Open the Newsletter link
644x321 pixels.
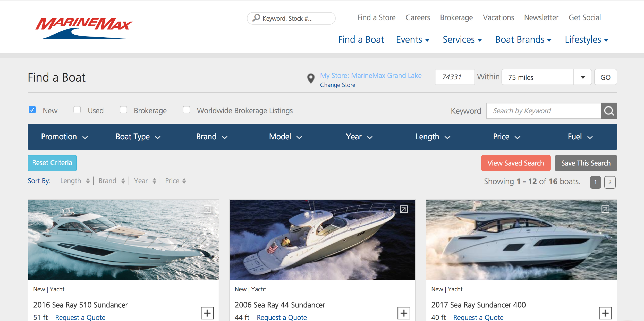[x=541, y=17]
